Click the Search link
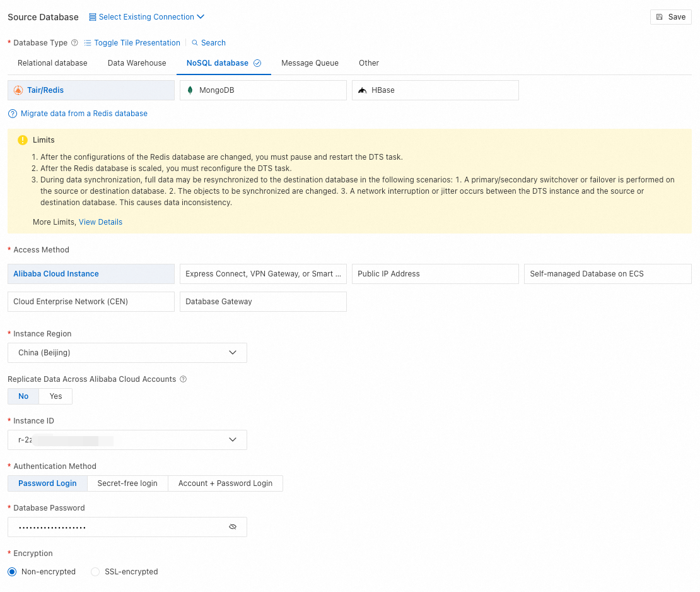The image size is (700, 592). (213, 43)
